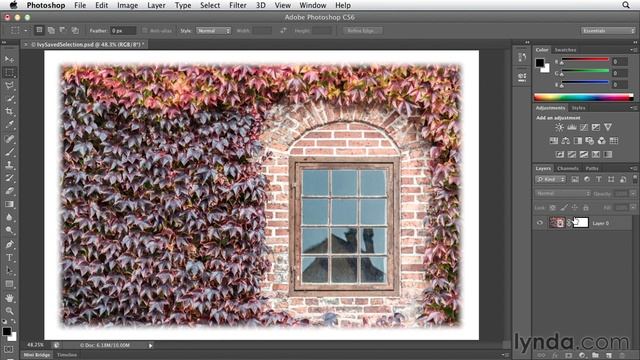Toggle type layer filter in Layers panel
The width and height of the screenshot is (640, 360).
599,179
